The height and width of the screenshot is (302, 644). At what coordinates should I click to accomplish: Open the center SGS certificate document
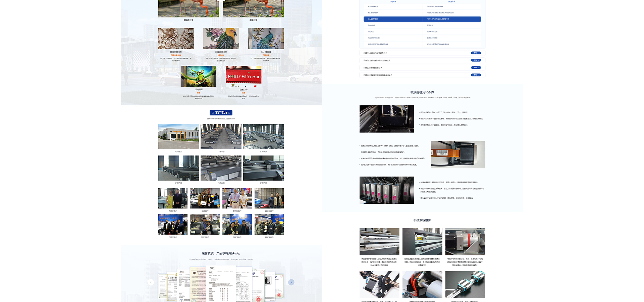coord(221,284)
